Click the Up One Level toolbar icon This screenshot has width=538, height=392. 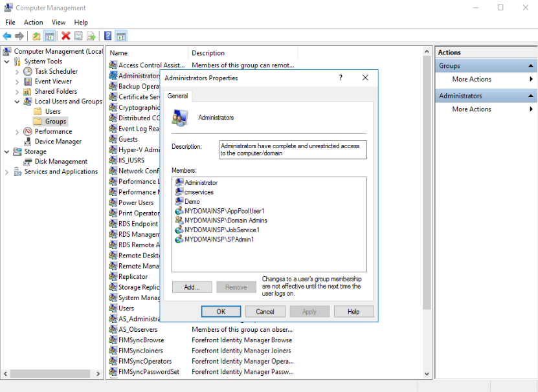[x=36, y=36]
